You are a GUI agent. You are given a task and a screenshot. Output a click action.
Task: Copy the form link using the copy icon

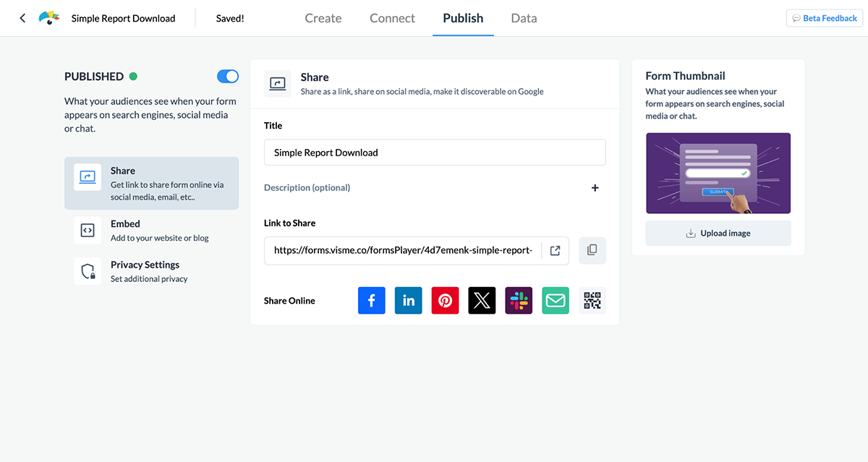click(592, 249)
